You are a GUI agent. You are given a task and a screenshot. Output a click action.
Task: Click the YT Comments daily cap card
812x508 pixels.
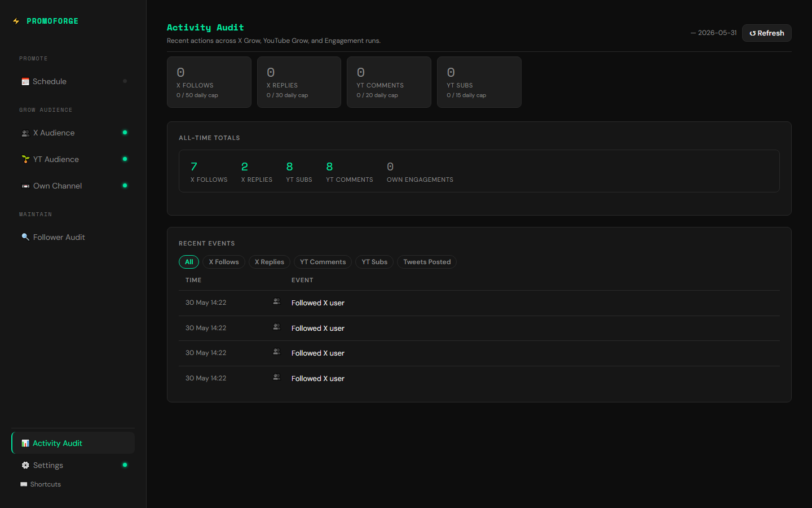click(x=389, y=82)
